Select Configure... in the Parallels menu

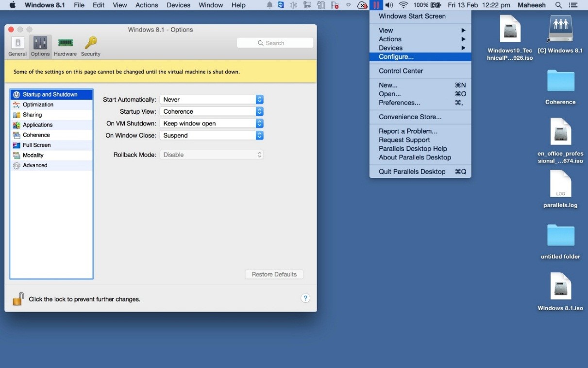coord(420,56)
